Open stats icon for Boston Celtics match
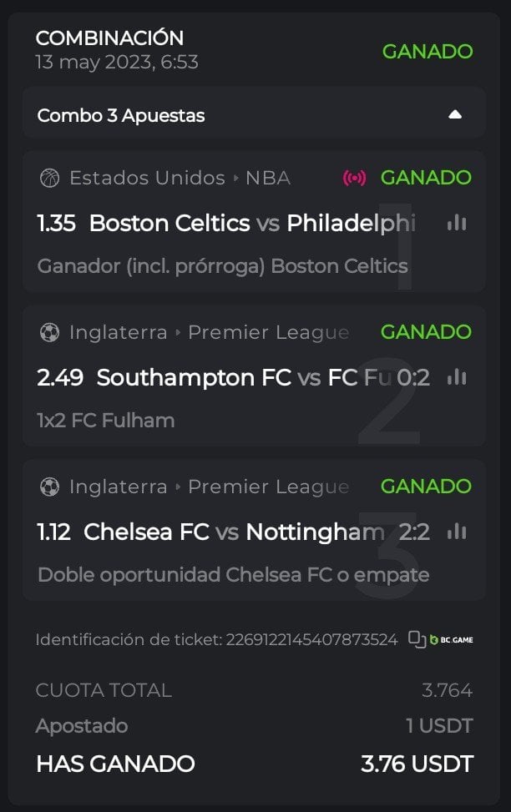 [x=457, y=223]
